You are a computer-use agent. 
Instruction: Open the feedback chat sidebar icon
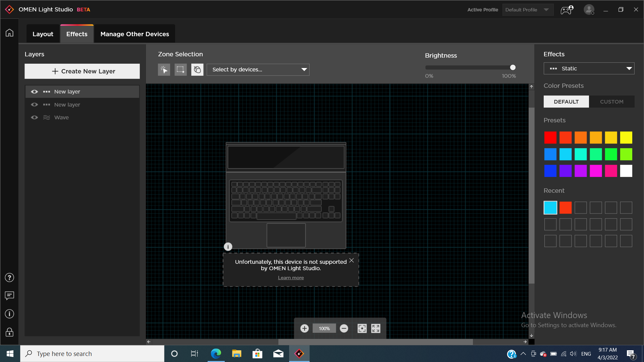point(9,296)
